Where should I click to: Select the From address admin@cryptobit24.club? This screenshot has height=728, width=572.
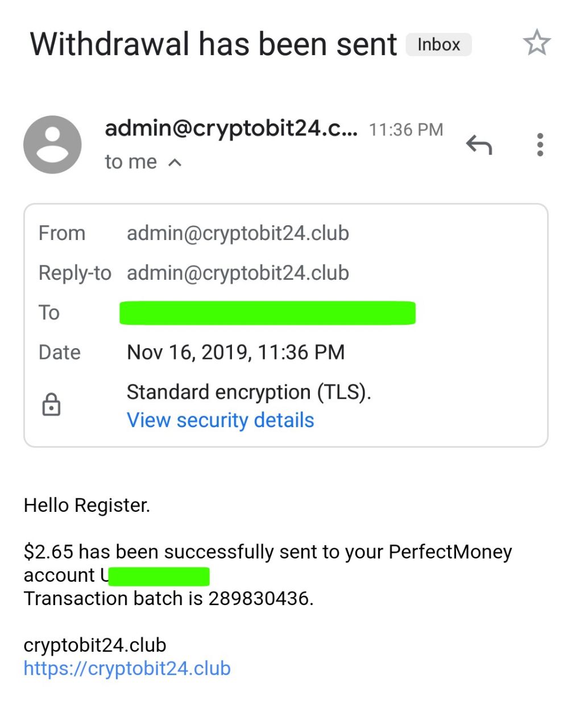click(x=238, y=233)
